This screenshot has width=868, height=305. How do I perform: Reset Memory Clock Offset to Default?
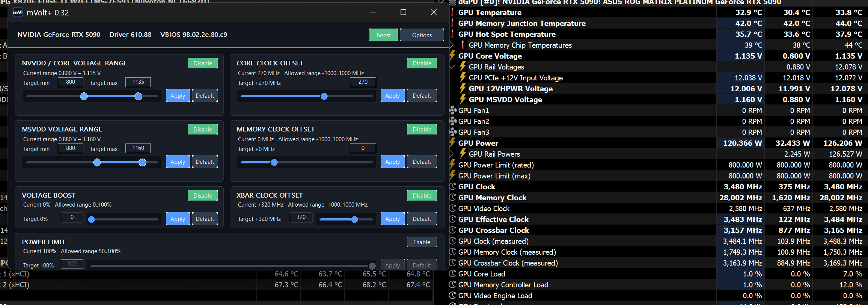click(x=422, y=162)
